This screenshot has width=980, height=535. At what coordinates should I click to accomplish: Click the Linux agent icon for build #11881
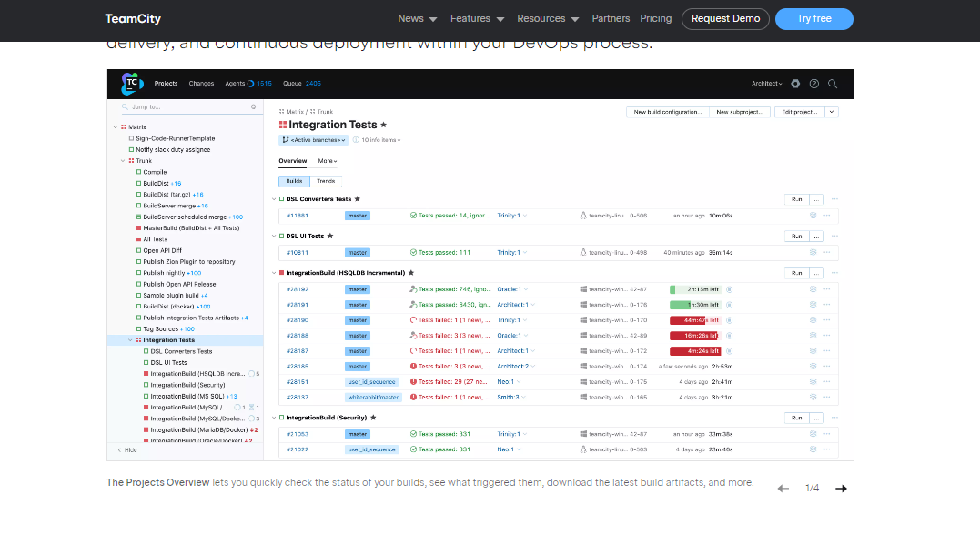(x=583, y=216)
